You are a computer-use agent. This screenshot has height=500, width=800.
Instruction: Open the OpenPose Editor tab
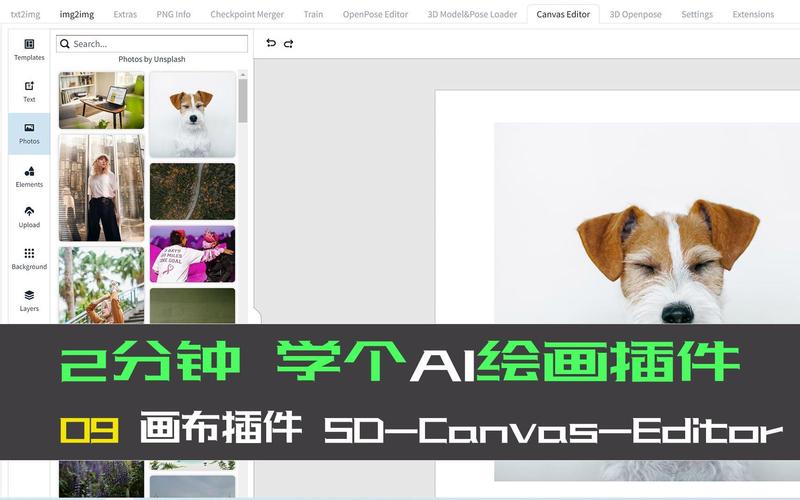[375, 14]
